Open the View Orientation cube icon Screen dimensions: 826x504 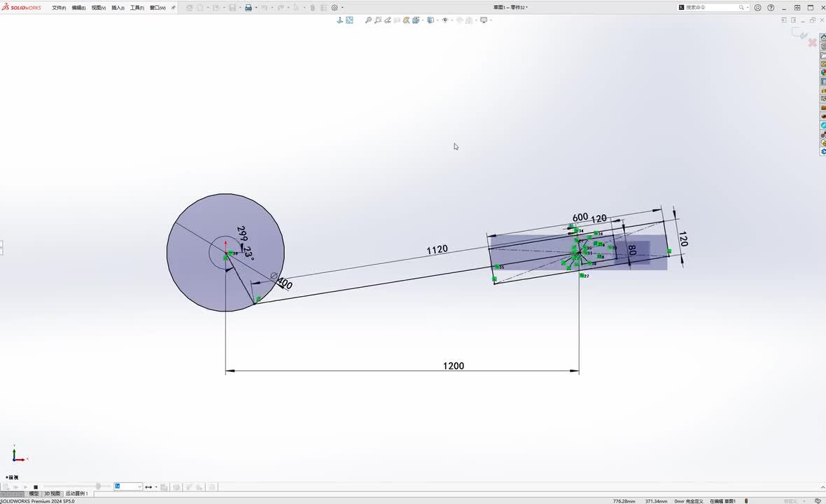coord(416,20)
